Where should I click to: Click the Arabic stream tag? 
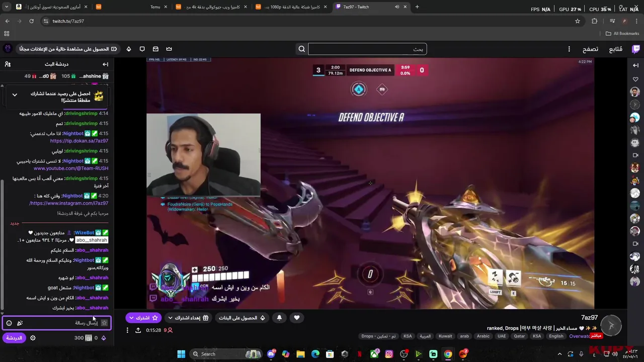483,336
